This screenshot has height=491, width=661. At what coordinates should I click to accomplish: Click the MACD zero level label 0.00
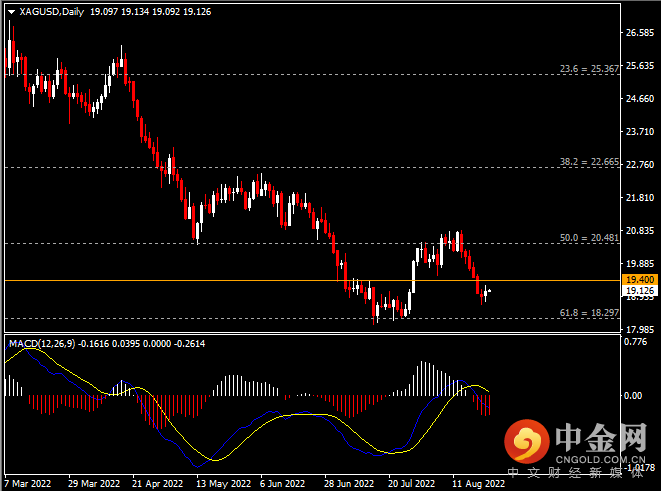coord(633,396)
